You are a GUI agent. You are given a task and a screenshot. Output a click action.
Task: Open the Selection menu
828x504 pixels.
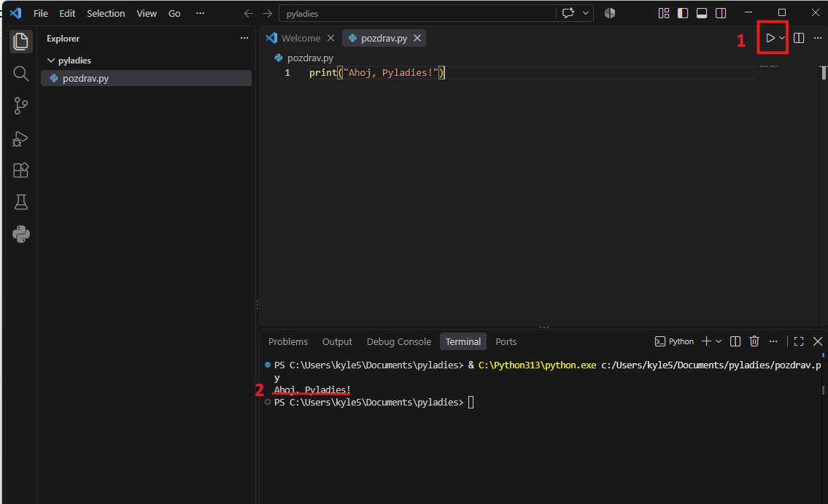point(106,14)
